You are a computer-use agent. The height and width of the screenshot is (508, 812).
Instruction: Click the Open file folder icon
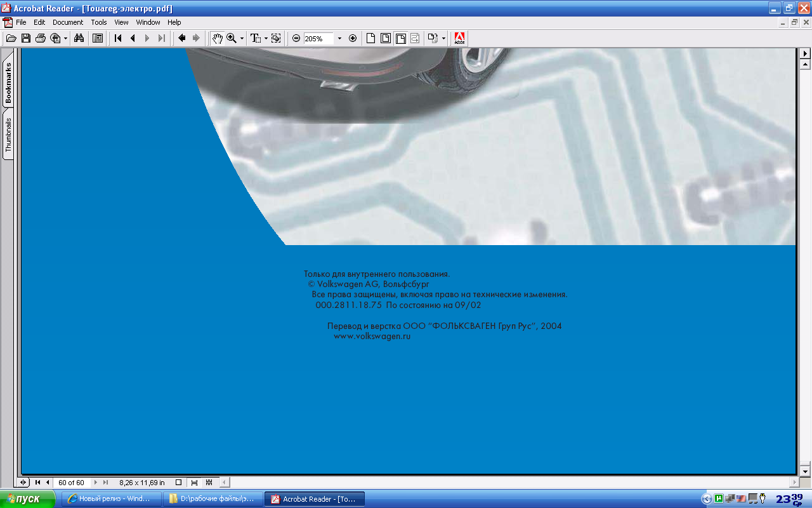coord(11,38)
